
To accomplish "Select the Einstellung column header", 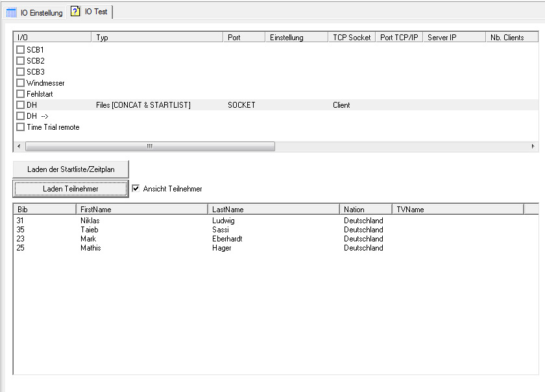I will pyautogui.click(x=297, y=37).
